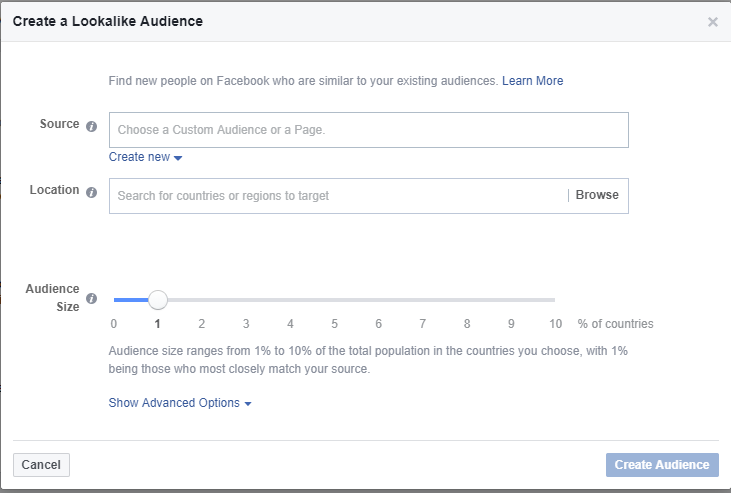
Task: Click the Audience Size info icon
Action: (x=91, y=299)
